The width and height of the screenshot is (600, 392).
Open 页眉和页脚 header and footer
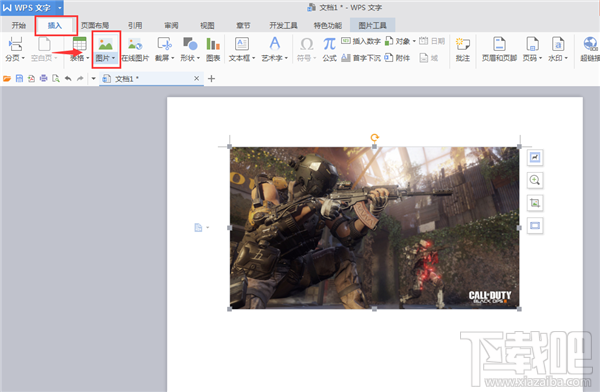tap(499, 49)
